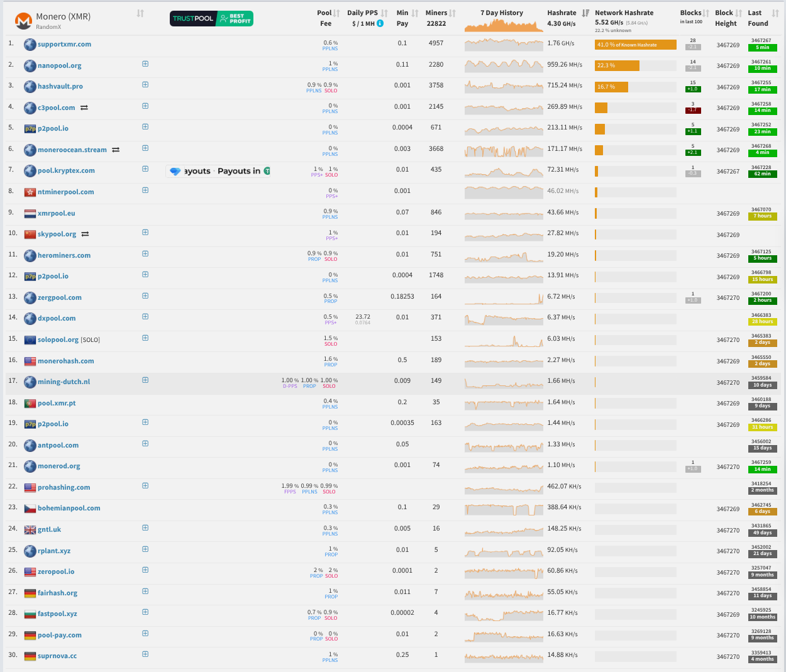786x672 pixels.
Task: Click the 23.72 Daily PPS value for dxpool
Action: (x=362, y=317)
